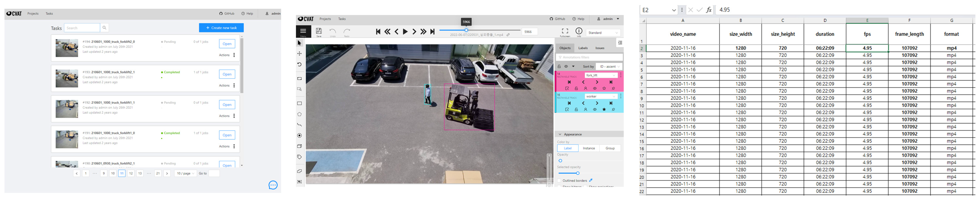Go to the first frame
The image size is (980, 198).
[x=378, y=32]
